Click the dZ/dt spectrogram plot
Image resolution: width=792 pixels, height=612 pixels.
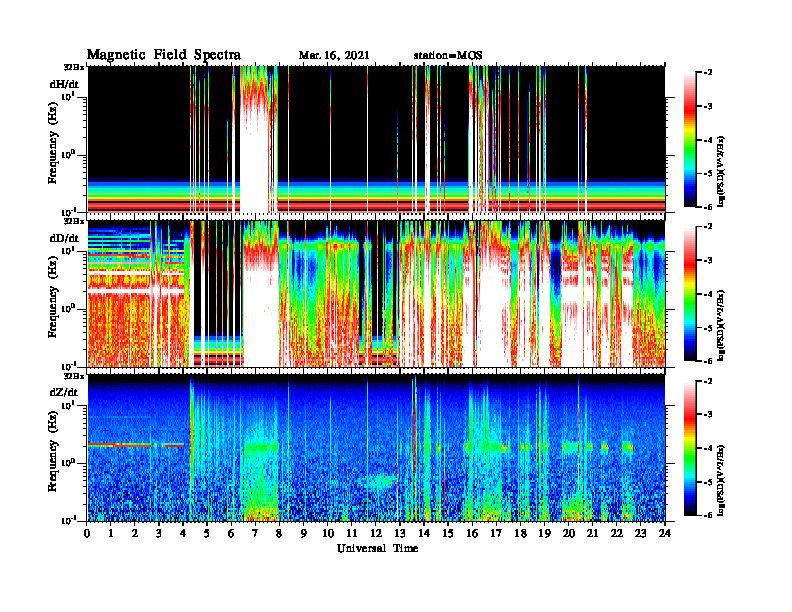point(376,447)
